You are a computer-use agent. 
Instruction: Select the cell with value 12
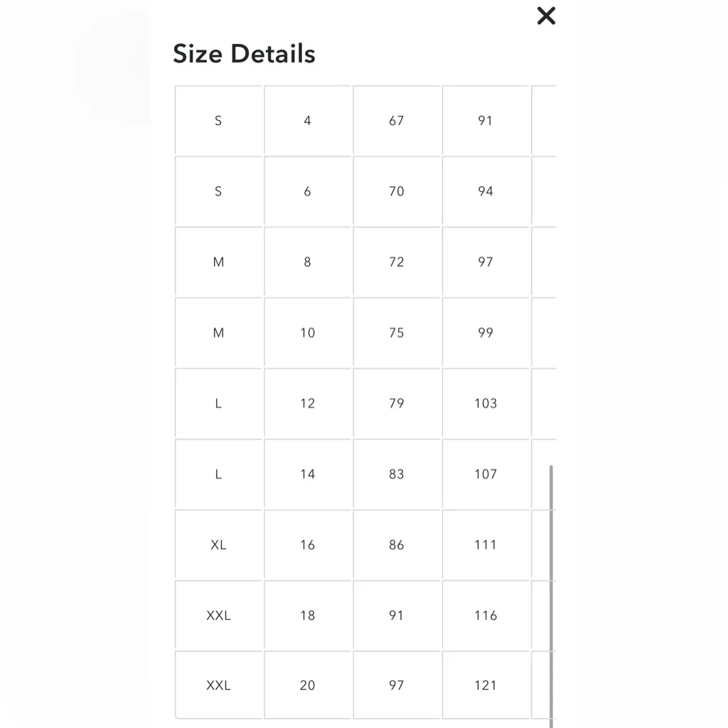307,403
